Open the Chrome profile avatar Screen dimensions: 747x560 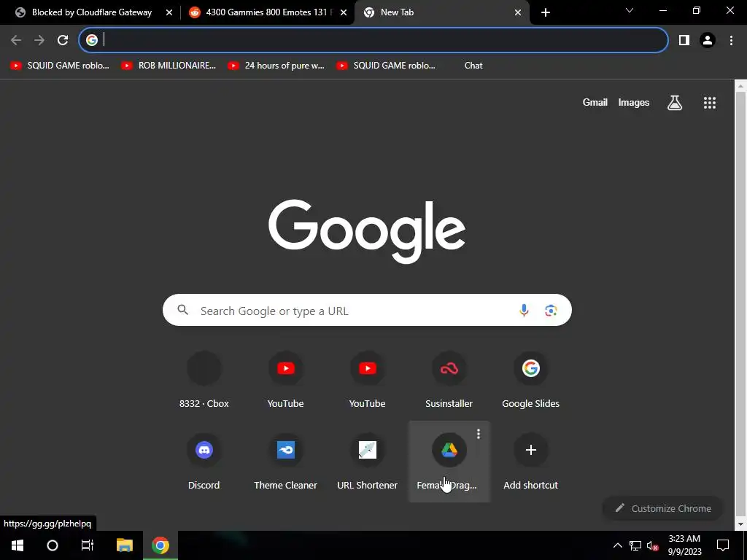coord(708,40)
